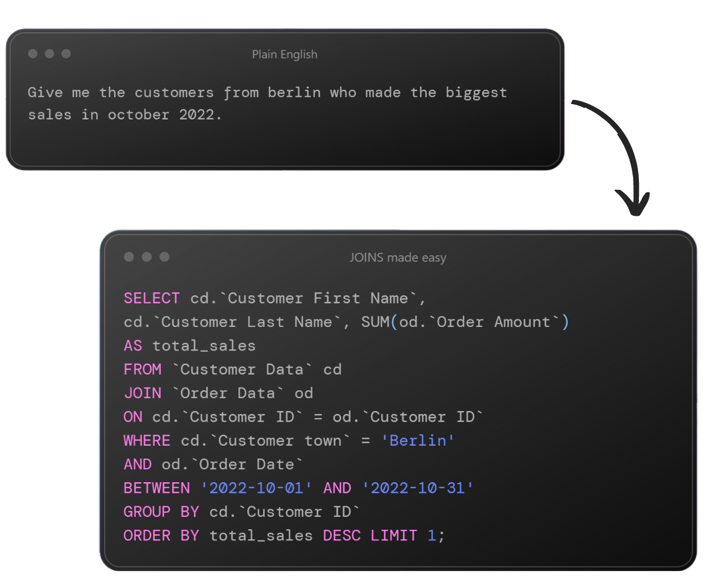Click the GROUP BY keyword
This screenshot has width=706, height=588.
161,512
